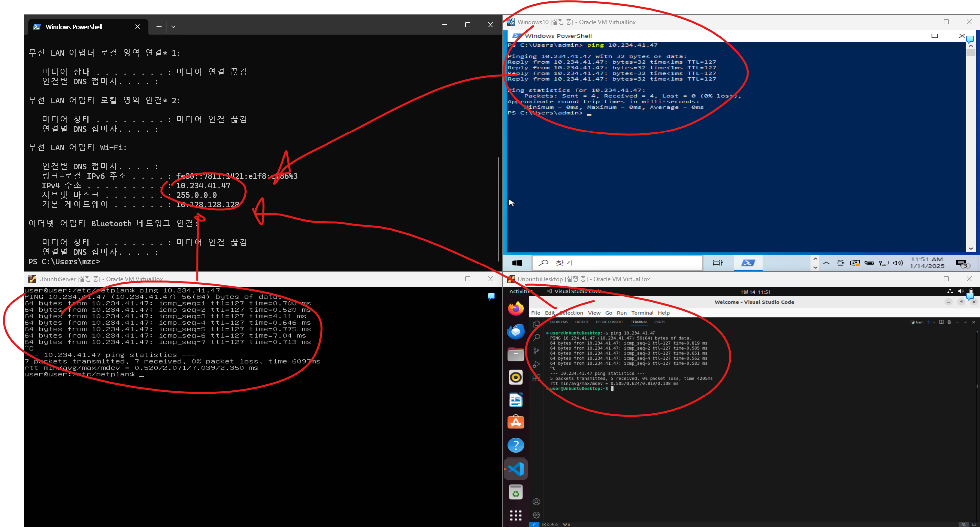Open the Terminal menu in VS Code
This screenshot has width=980, height=527.
pos(642,313)
